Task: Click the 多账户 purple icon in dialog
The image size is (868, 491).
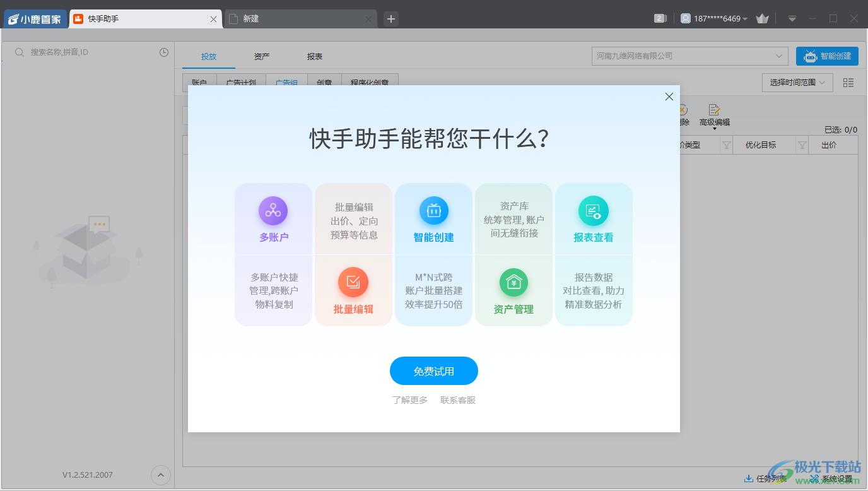Action: tap(273, 211)
